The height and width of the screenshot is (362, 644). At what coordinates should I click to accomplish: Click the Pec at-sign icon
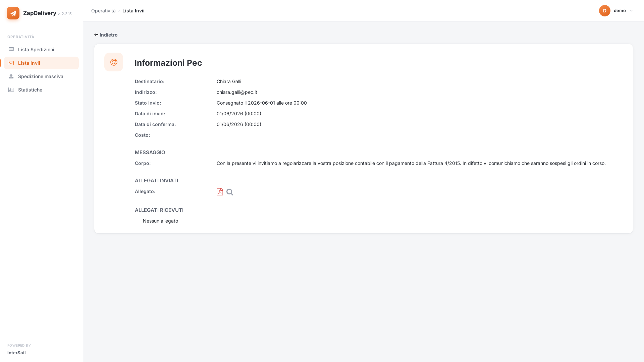click(114, 62)
